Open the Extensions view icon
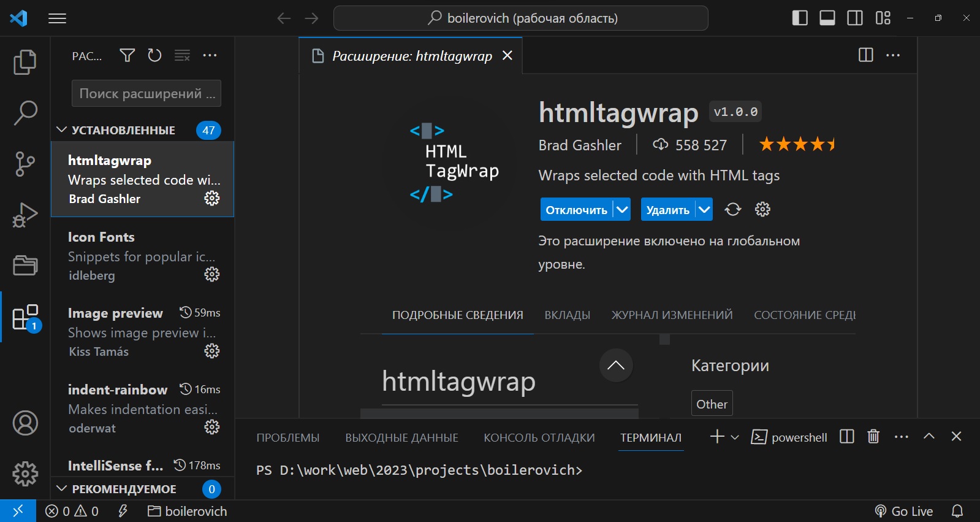 coord(25,318)
